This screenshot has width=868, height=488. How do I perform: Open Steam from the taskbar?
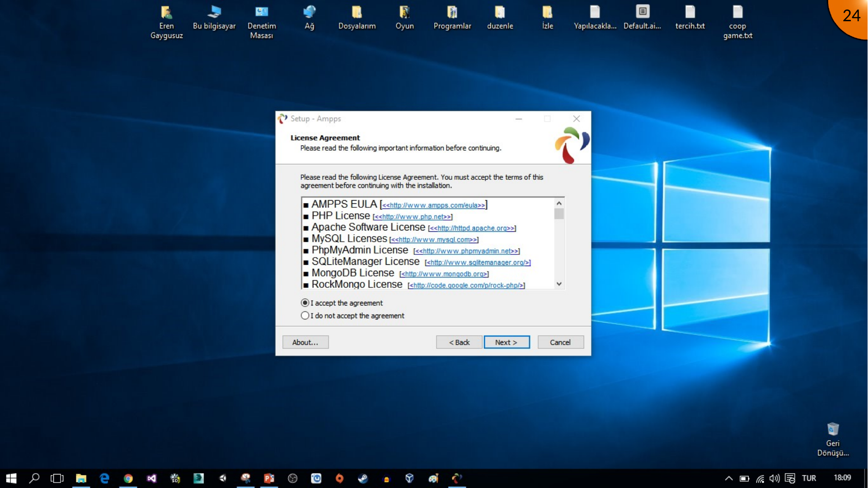[x=363, y=478]
